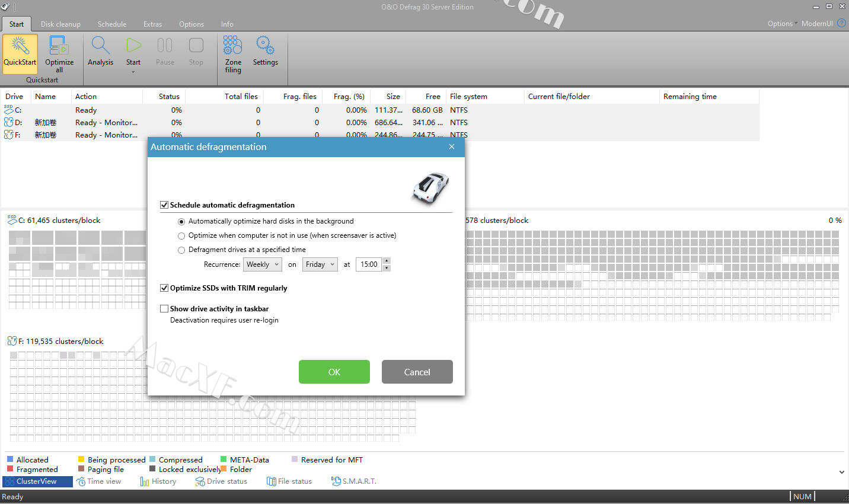Expand the Options dropdown at top right
Image resolution: width=849 pixels, height=504 pixels.
(781, 24)
